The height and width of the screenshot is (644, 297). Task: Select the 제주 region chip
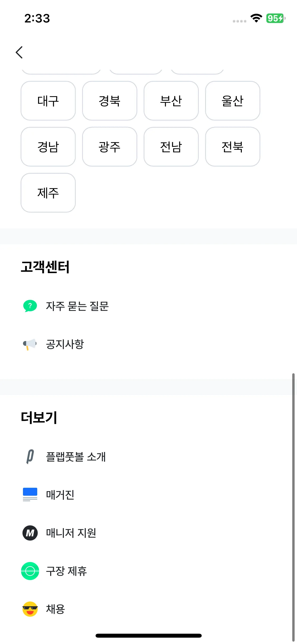[x=48, y=193]
